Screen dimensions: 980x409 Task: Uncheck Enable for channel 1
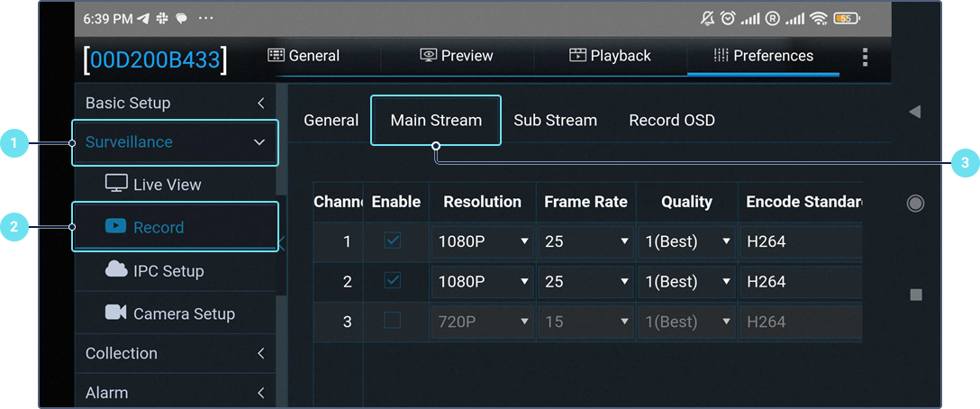tap(393, 241)
